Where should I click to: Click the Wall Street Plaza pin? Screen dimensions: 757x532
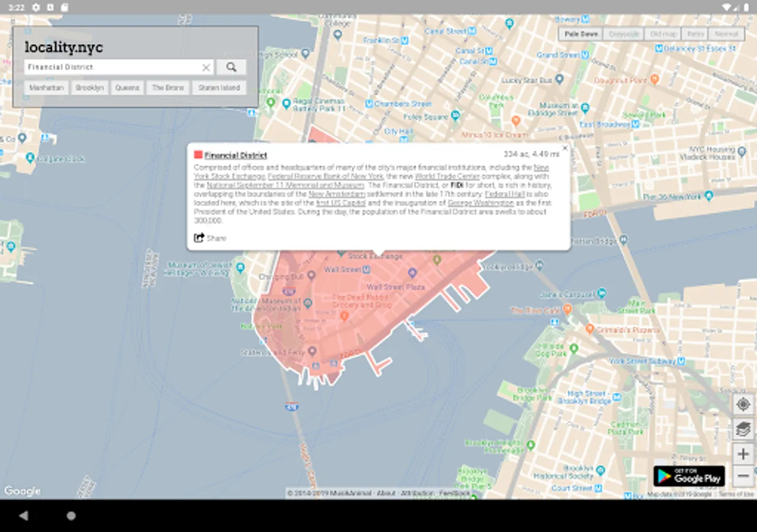click(x=413, y=273)
